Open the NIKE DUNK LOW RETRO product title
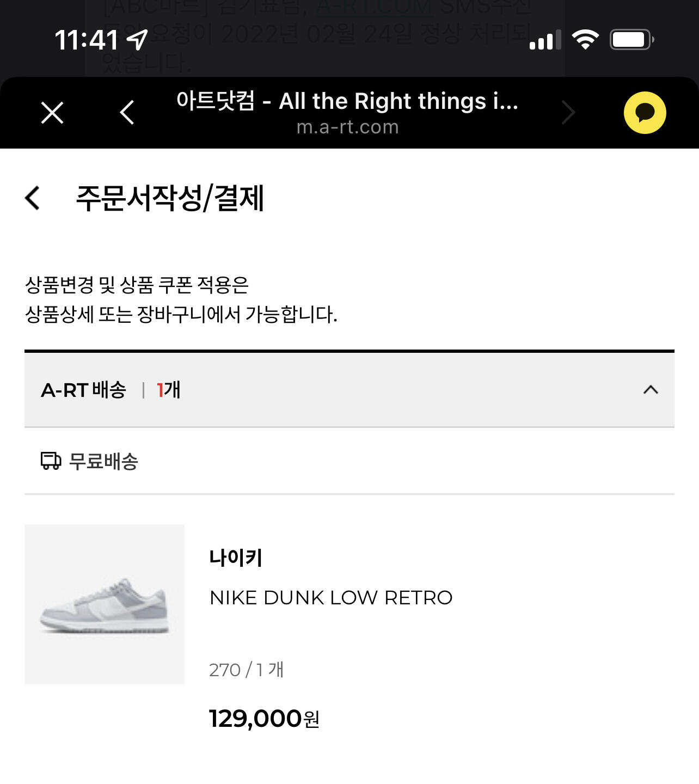 click(331, 598)
